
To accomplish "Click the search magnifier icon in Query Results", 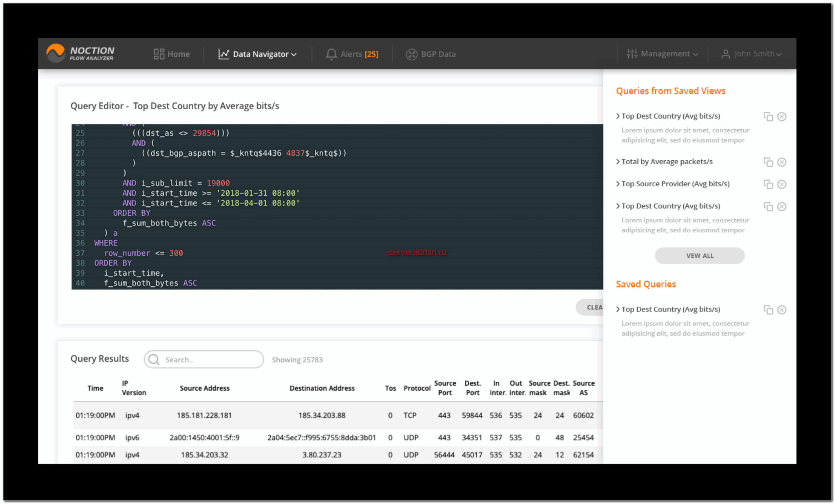I will pyautogui.click(x=154, y=359).
